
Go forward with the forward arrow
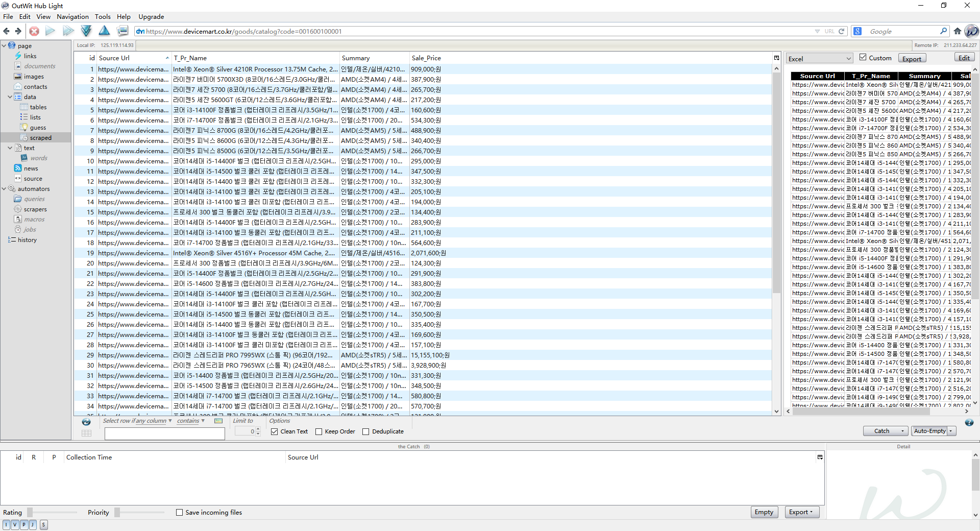(18, 31)
